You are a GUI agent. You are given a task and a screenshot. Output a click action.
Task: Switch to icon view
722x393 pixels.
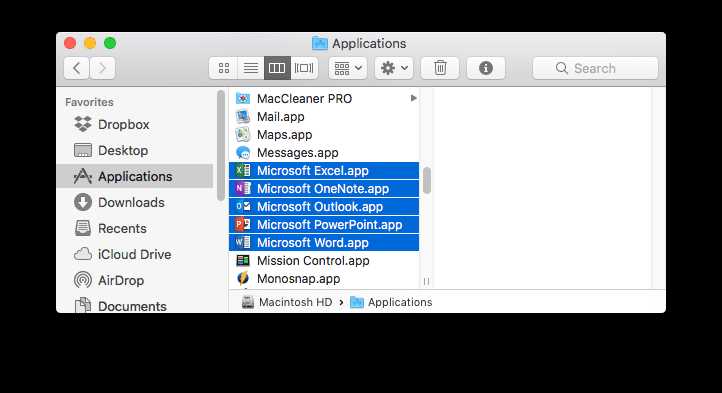[224, 68]
